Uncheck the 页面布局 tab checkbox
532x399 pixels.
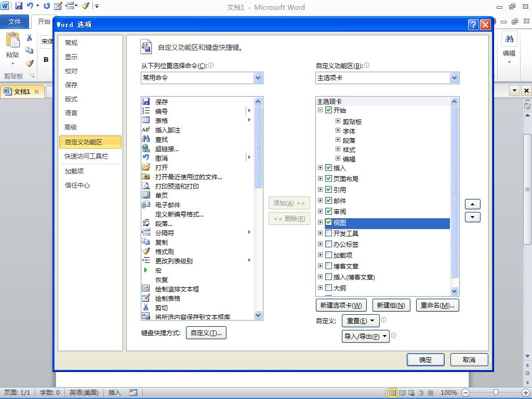pyautogui.click(x=328, y=179)
